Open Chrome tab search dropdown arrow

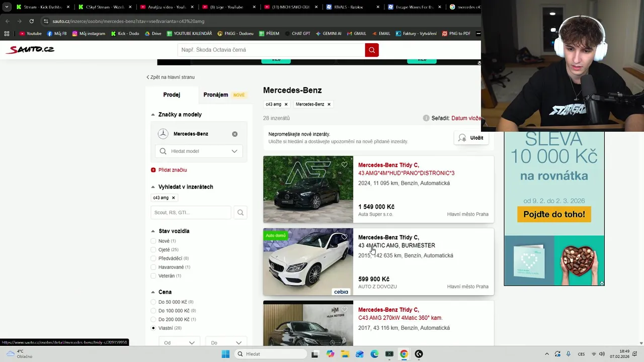tap(7, 7)
